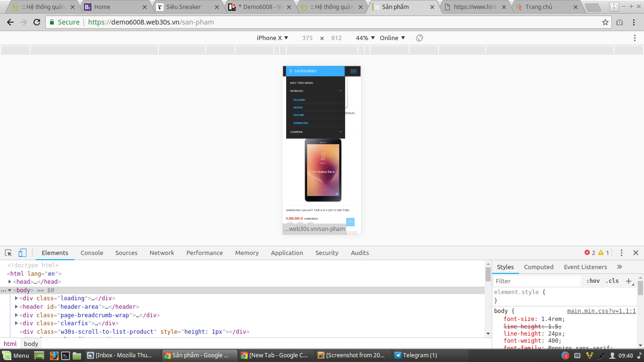The image size is (644, 362).
Task: Switch to the Network tab
Action: [162, 253]
